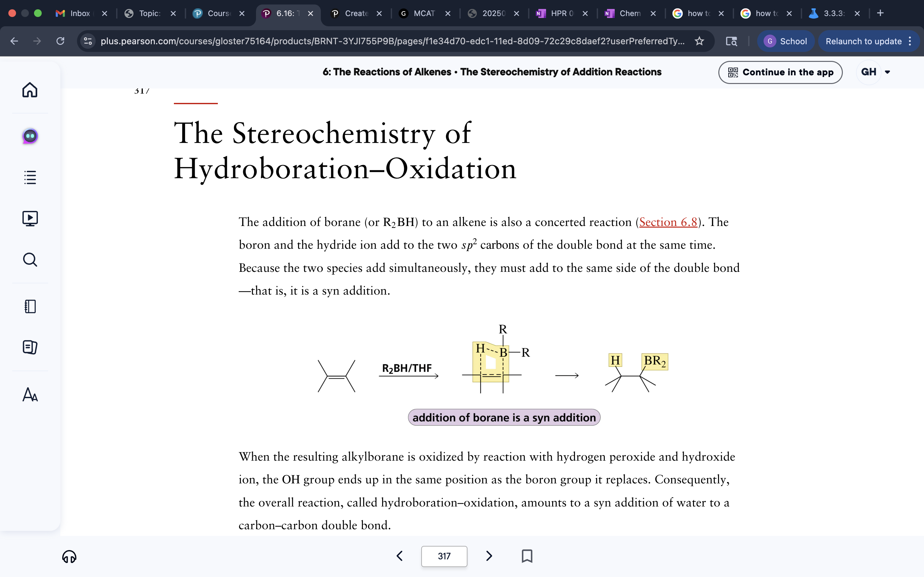Click the page number 317 field
This screenshot has height=577, width=924.
(444, 556)
